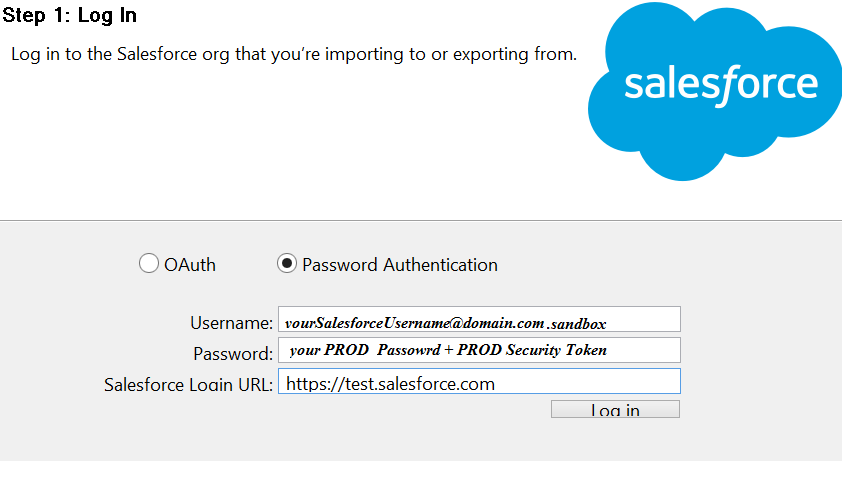Focus the Username input field
Screen dimensions: 866x486
tap(479, 319)
